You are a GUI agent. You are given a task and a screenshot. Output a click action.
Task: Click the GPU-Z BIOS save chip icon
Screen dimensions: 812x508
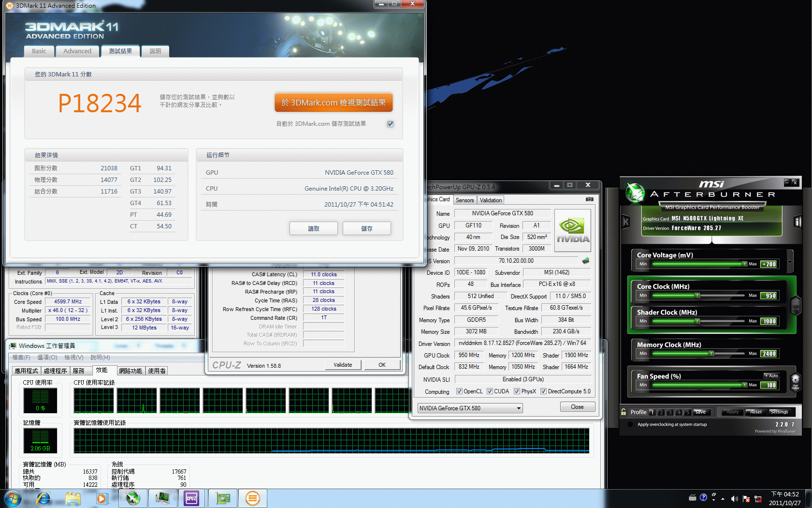click(586, 261)
